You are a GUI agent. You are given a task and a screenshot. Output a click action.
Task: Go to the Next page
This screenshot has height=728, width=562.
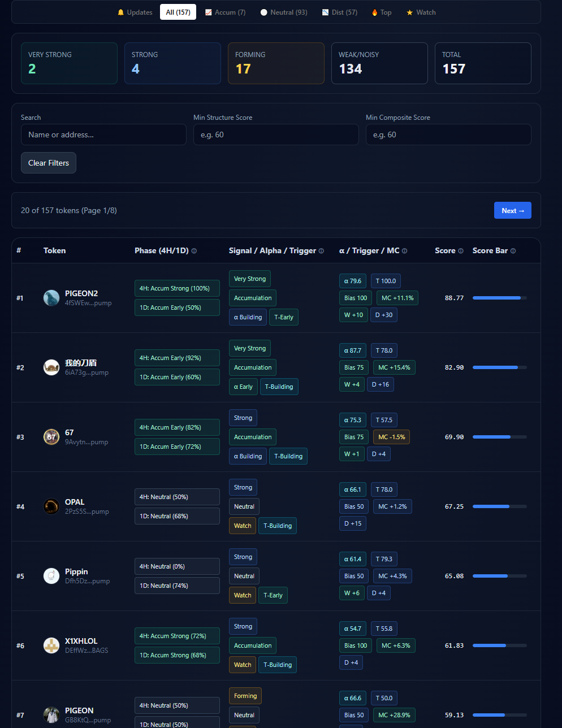tap(513, 210)
